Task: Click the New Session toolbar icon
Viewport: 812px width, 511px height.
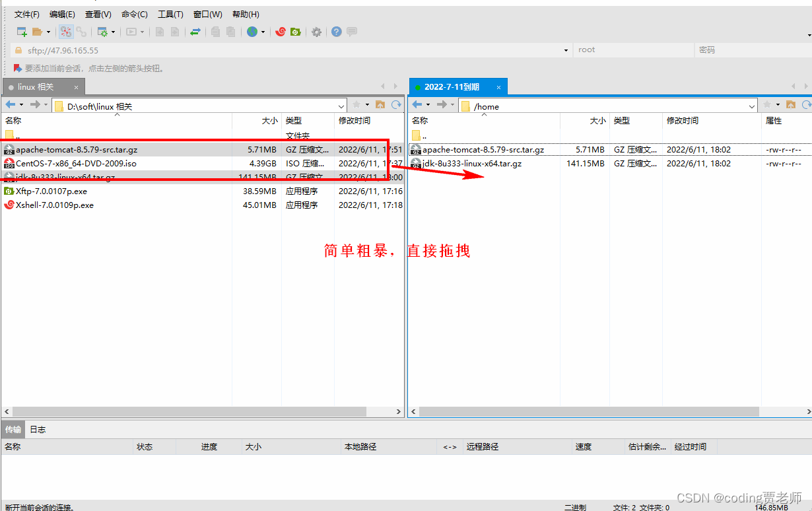Action: pos(22,32)
